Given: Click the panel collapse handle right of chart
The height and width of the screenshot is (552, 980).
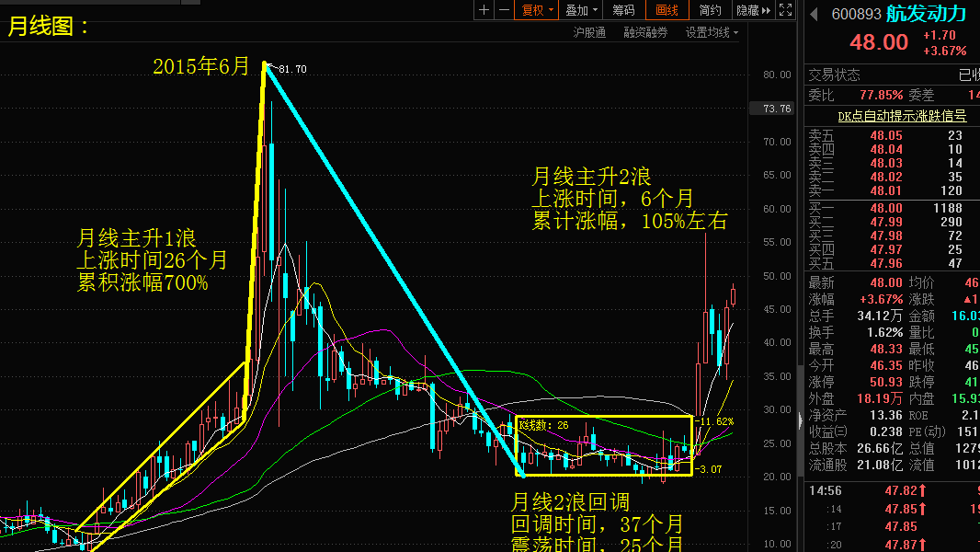Looking at the screenshot, I should tap(798, 420).
